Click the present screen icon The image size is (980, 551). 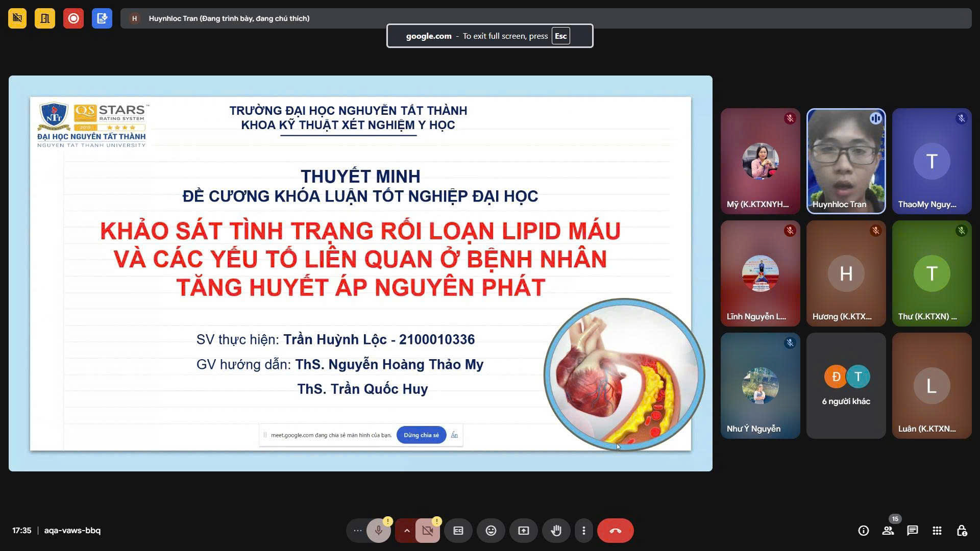point(524,531)
